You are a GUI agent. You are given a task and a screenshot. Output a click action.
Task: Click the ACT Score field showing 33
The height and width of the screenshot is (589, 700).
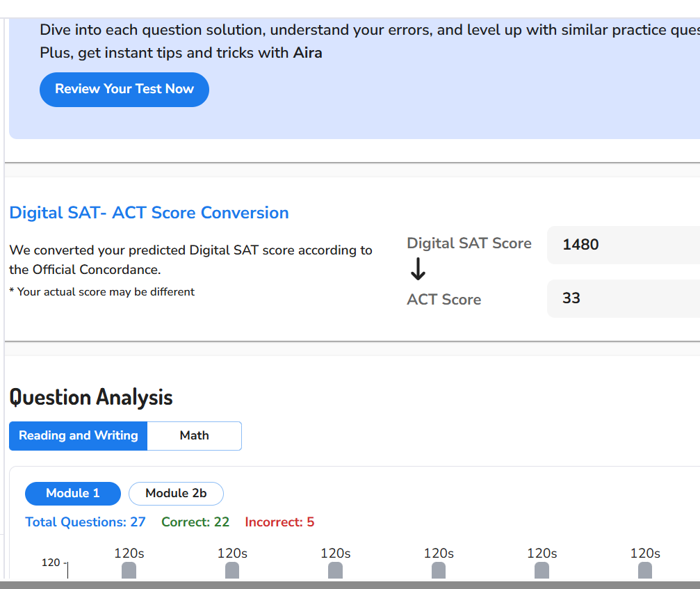[x=623, y=298]
